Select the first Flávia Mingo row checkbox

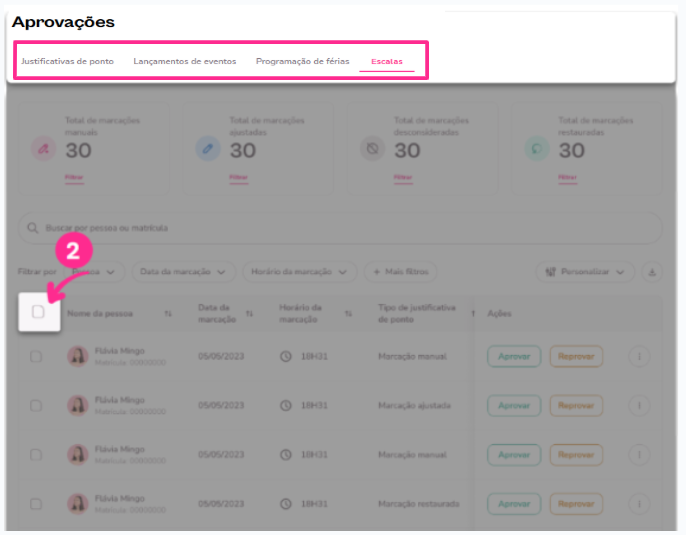(36, 356)
